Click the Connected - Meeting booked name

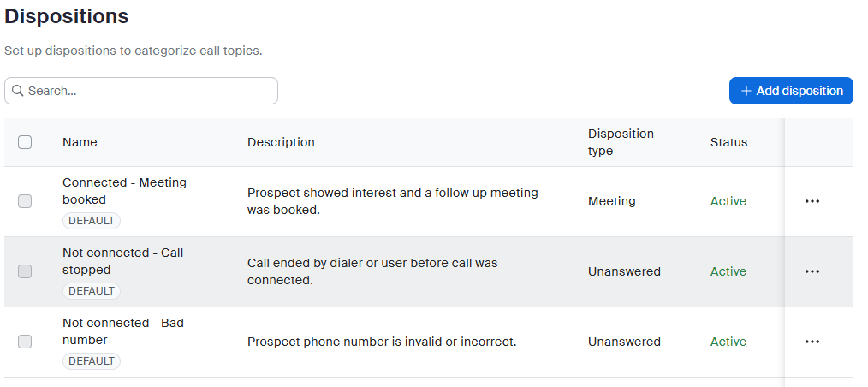coord(124,191)
